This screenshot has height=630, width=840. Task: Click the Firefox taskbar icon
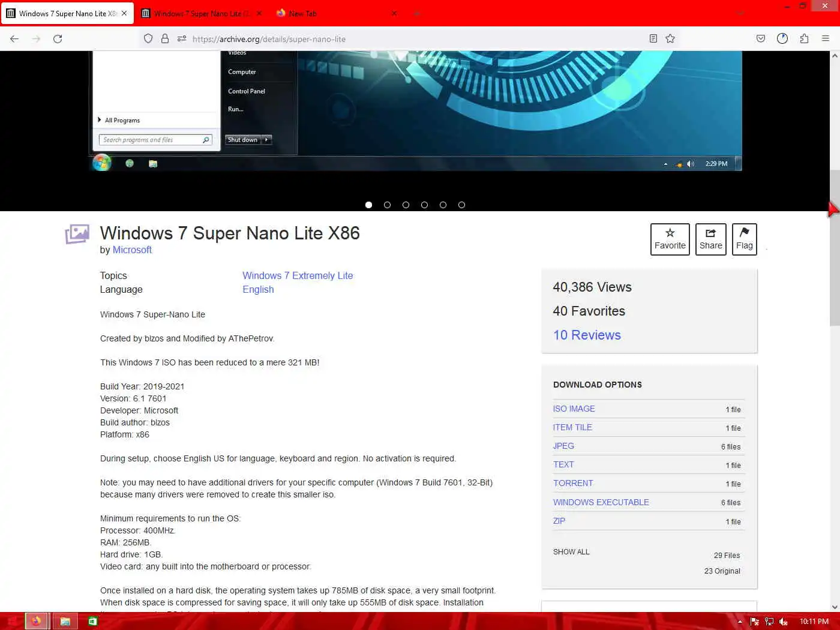(37, 622)
